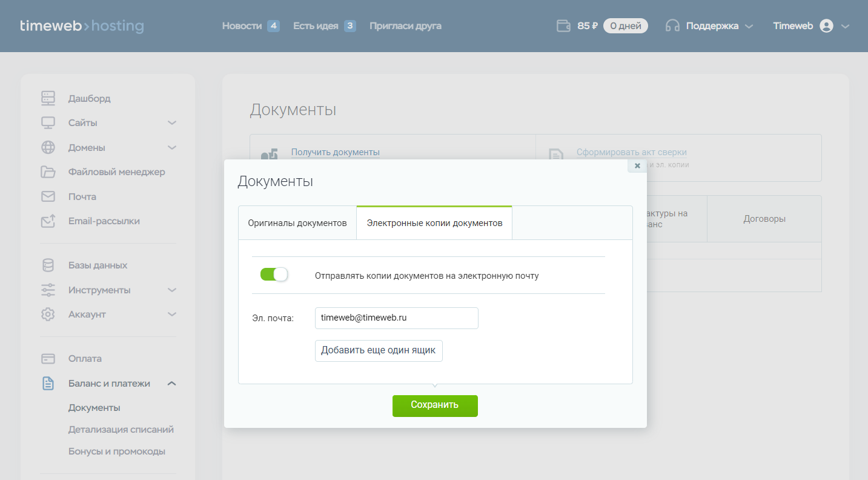Click the Базы данных database icon
The width and height of the screenshot is (868, 480).
click(48, 265)
